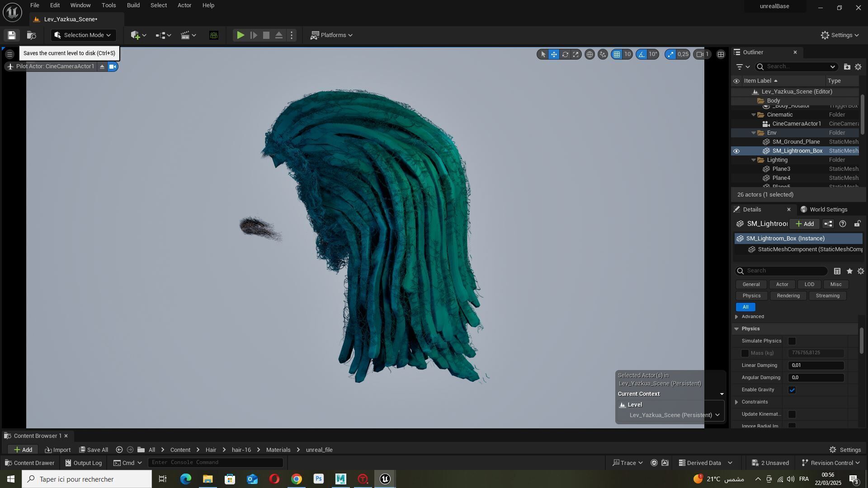The height and width of the screenshot is (488, 868).
Task: Click the Eject button in toolbar
Action: click(279, 35)
